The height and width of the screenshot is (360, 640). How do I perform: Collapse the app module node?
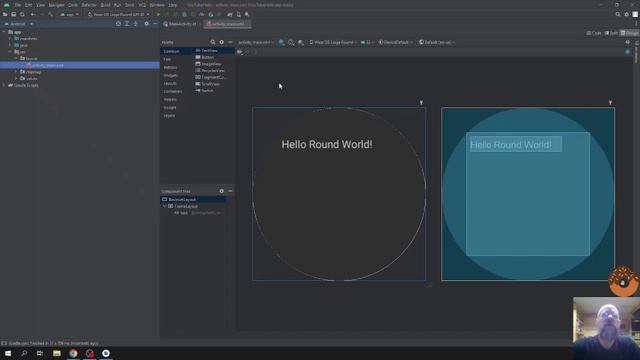(x=4, y=32)
